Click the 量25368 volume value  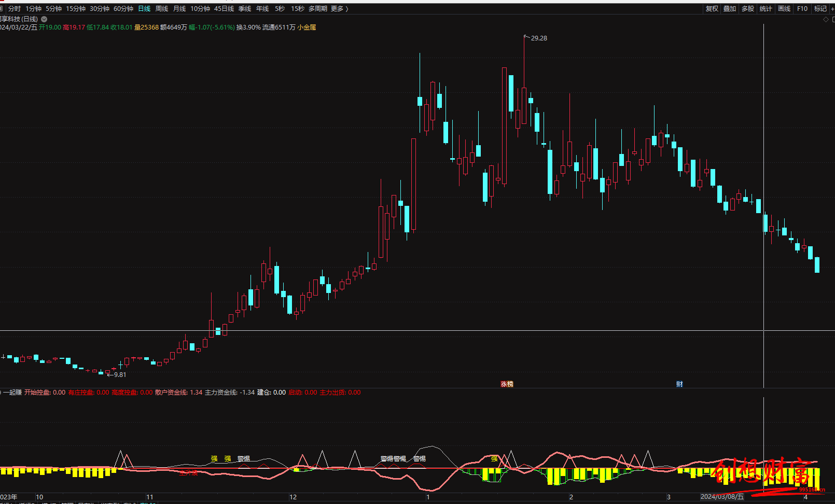point(146,27)
